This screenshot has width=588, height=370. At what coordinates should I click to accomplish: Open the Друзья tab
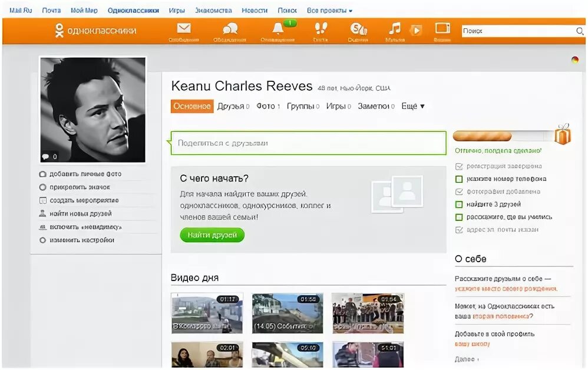(233, 106)
